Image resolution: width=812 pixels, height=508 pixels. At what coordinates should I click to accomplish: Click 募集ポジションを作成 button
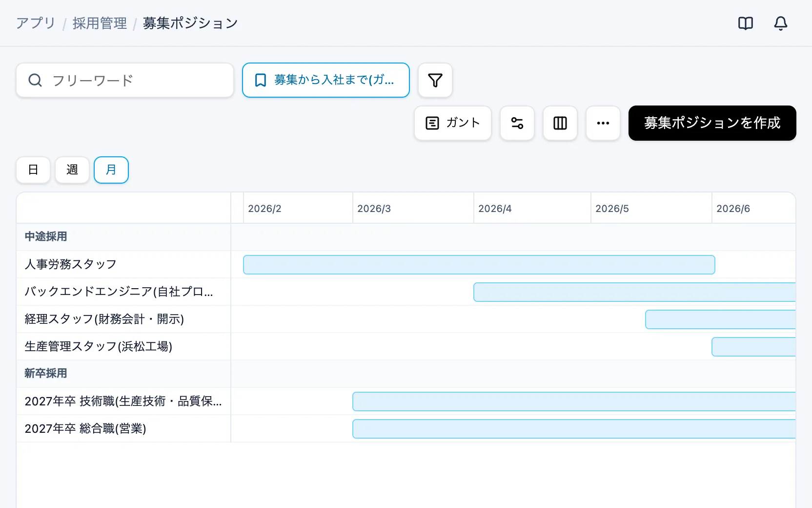point(712,123)
